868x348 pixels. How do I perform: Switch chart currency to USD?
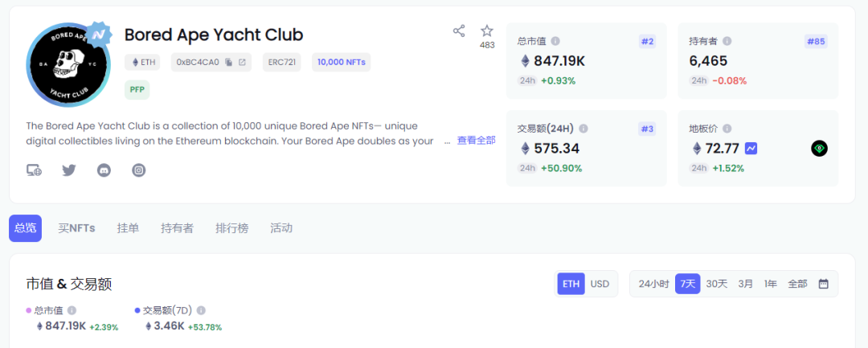[x=600, y=284]
